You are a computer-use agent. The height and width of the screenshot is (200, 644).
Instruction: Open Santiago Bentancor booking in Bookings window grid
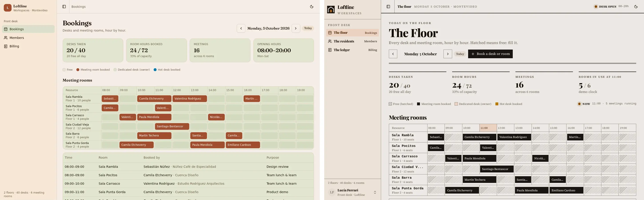(172, 126)
